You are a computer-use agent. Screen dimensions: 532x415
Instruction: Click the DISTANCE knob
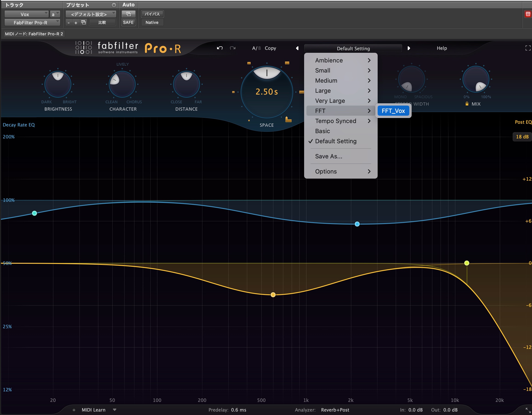pyautogui.click(x=186, y=84)
